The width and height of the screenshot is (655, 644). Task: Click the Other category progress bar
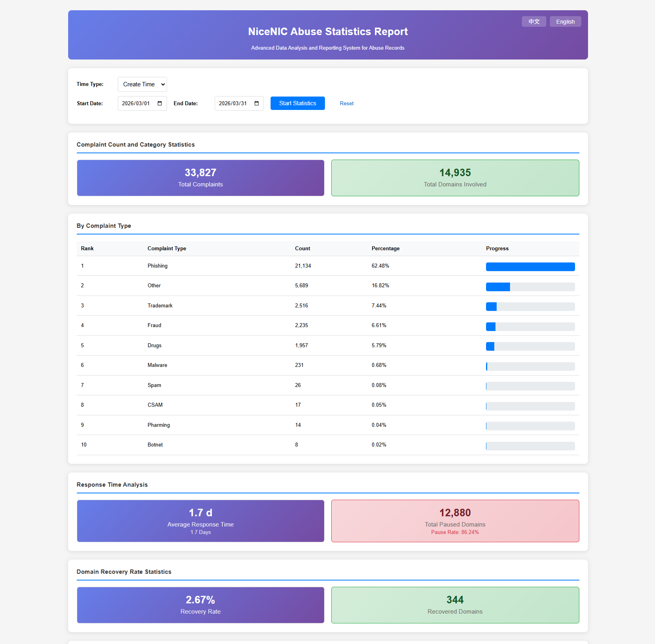coord(530,287)
